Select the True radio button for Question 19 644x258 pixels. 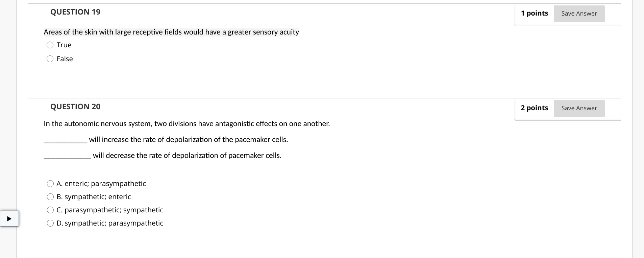tap(50, 44)
